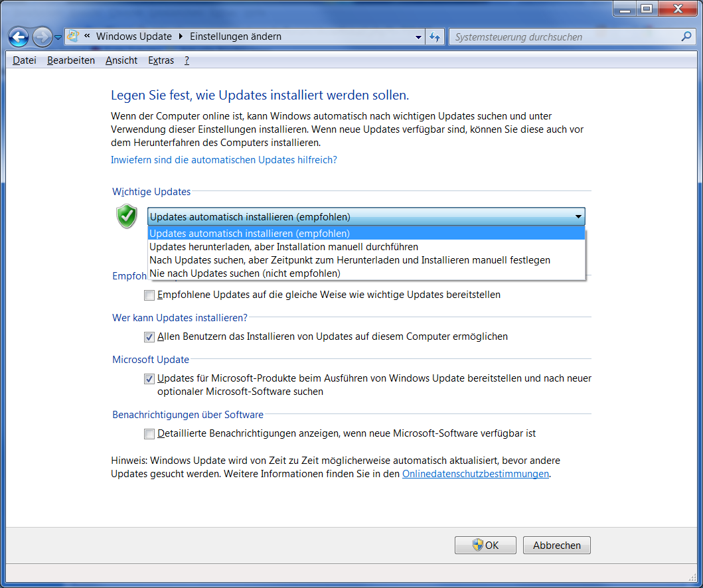Enable Empfohlene Updates auf die gleiche Weise checkbox

(149, 295)
